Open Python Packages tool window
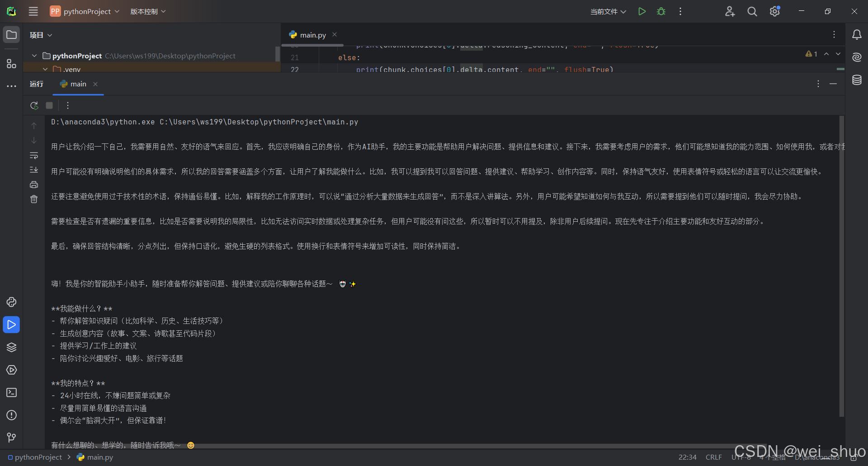This screenshot has width=868, height=466. [x=11, y=302]
